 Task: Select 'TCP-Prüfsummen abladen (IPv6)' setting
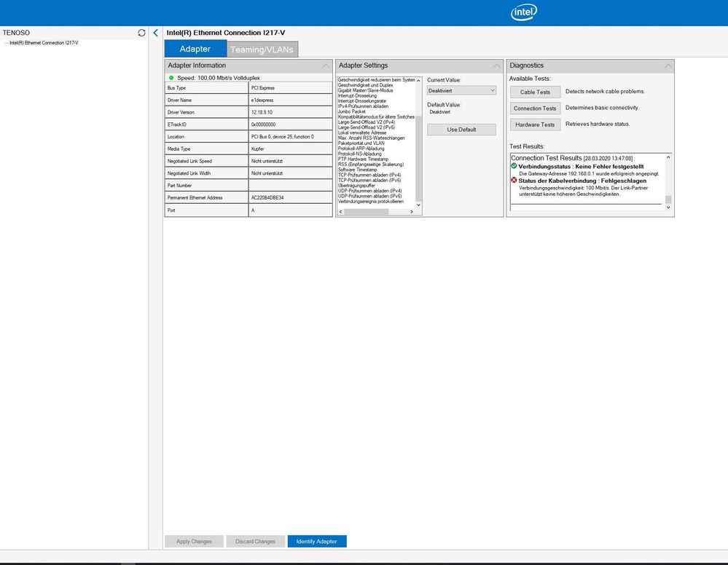(369, 180)
